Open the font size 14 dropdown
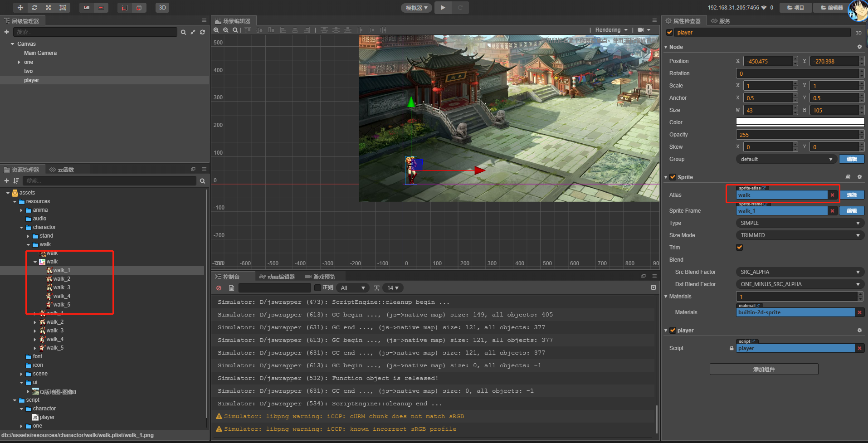 [x=393, y=288]
